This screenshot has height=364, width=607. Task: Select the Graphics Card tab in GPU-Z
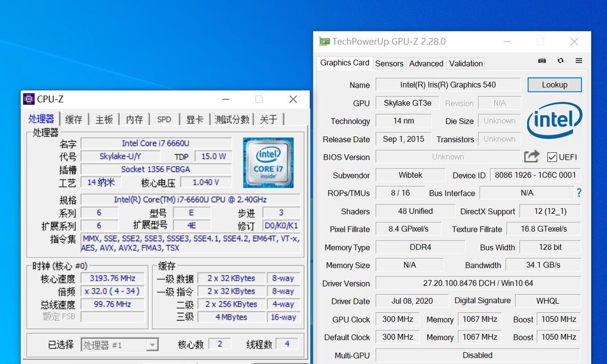tap(344, 63)
